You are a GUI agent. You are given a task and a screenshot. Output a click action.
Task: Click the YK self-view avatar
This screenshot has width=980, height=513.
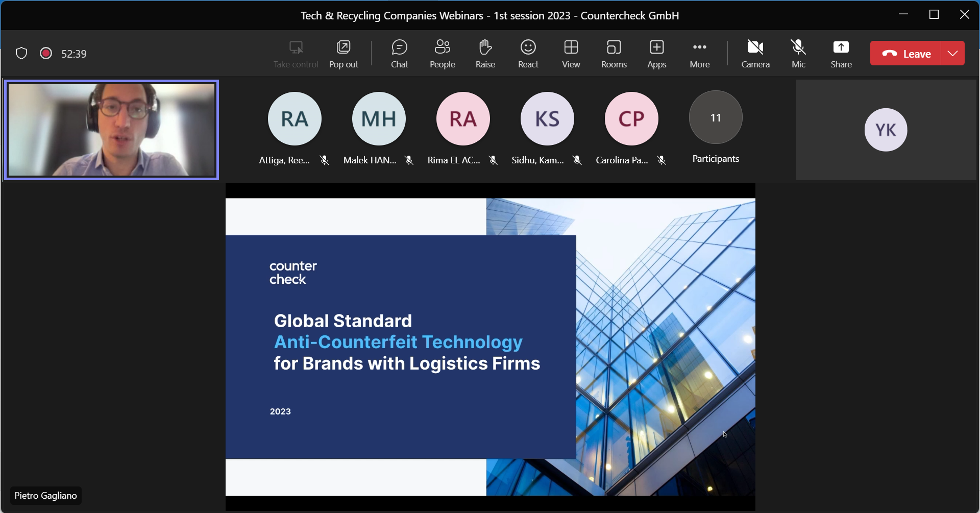point(886,130)
